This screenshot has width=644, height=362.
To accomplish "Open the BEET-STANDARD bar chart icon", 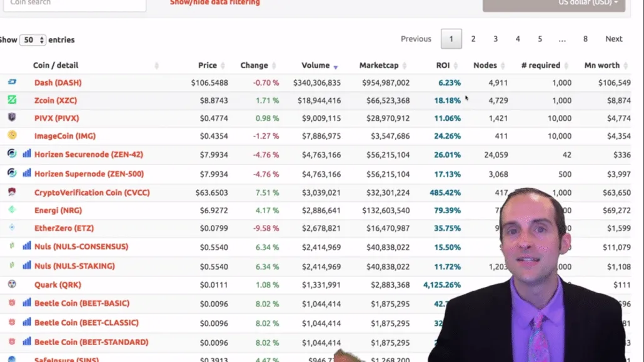I will pos(27,341).
